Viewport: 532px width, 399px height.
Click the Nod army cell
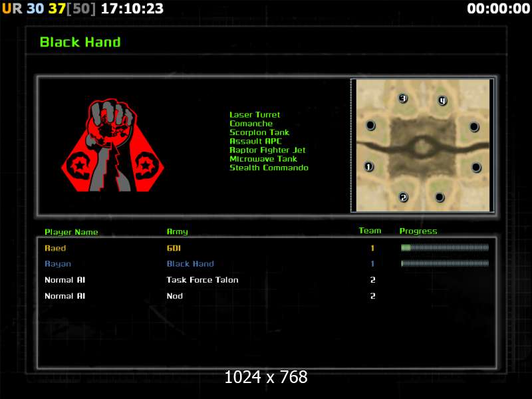click(x=175, y=296)
